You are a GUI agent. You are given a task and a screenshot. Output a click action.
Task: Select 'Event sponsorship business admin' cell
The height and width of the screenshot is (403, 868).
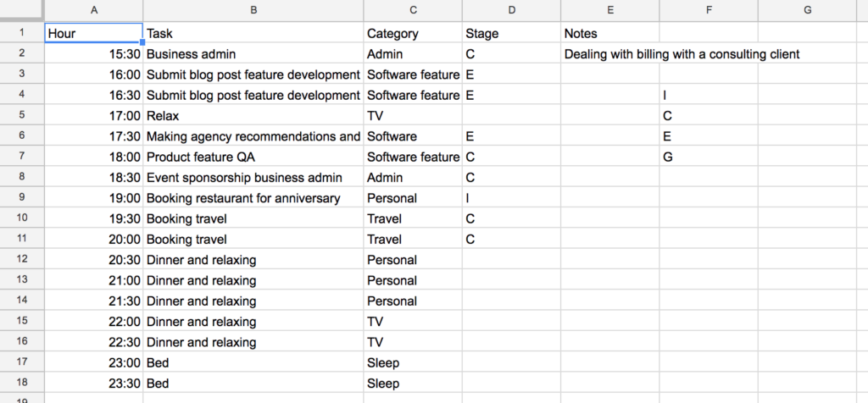pyautogui.click(x=253, y=177)
